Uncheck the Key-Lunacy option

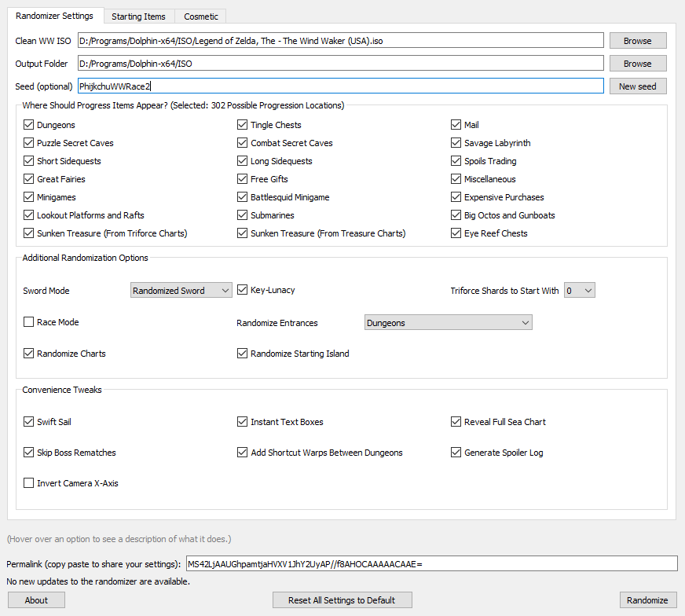tap(242, 290)
